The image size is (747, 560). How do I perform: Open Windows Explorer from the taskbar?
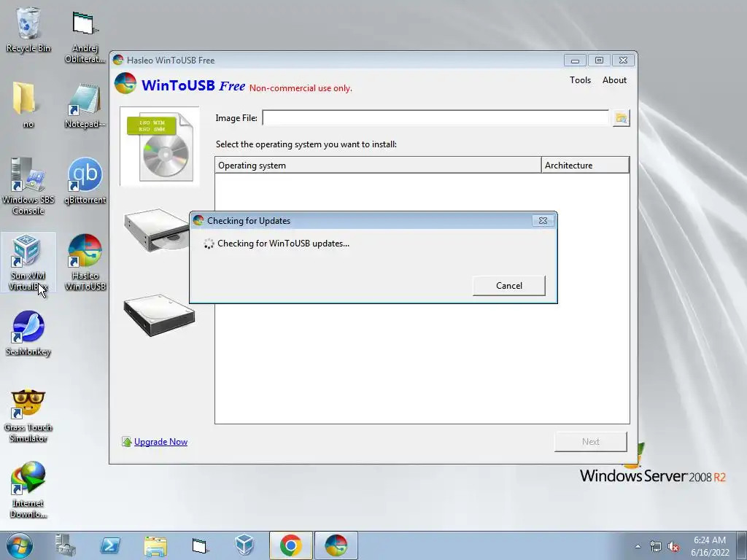pos(155,545)
